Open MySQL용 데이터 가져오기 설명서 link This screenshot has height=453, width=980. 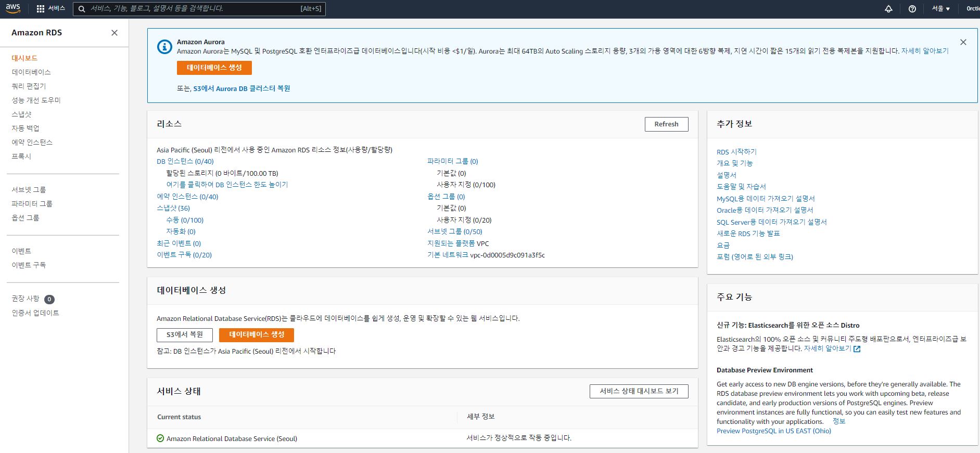pos(766,199)
